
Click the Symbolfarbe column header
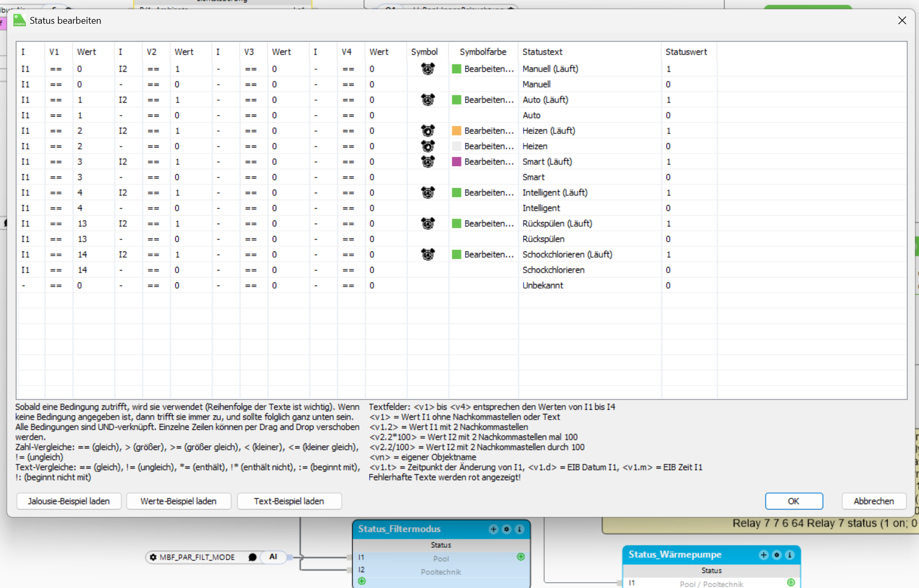483,52
